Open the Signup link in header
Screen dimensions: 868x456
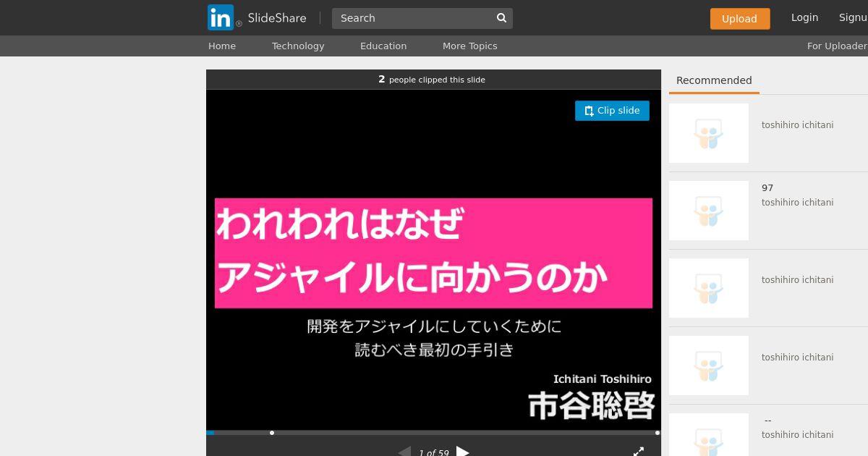pyautogui.click(x=854, y=17)
